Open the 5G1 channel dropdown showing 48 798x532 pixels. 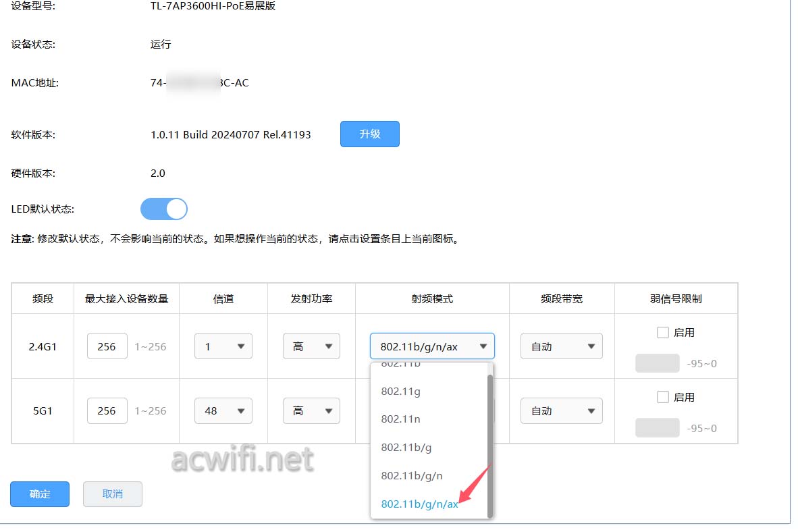pyautogui.click(x=223, y=411)
